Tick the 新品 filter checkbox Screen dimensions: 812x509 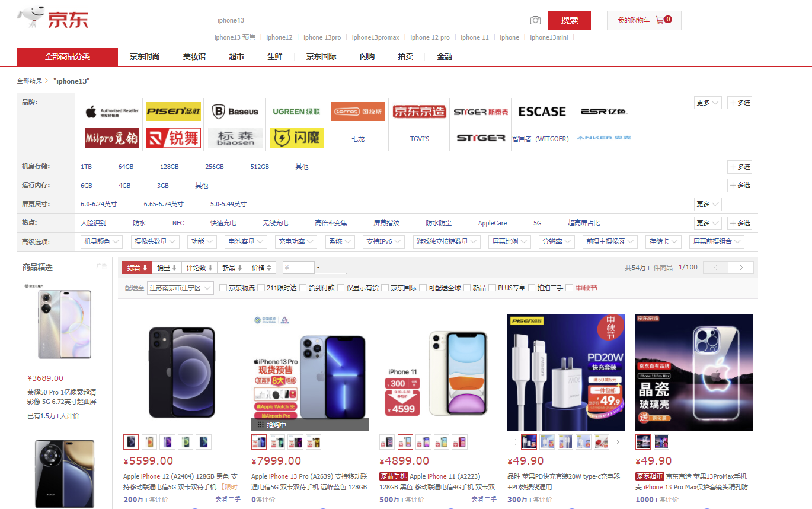point(467,288)
